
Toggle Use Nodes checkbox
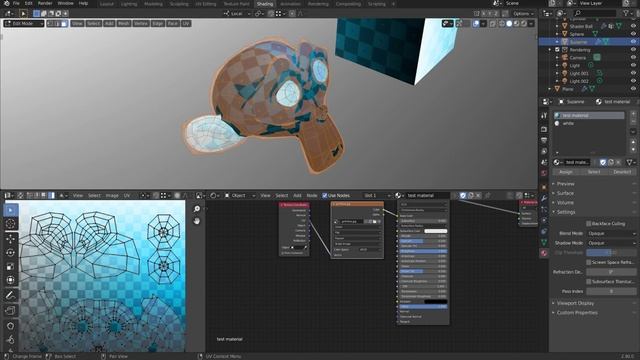(325, 196)
